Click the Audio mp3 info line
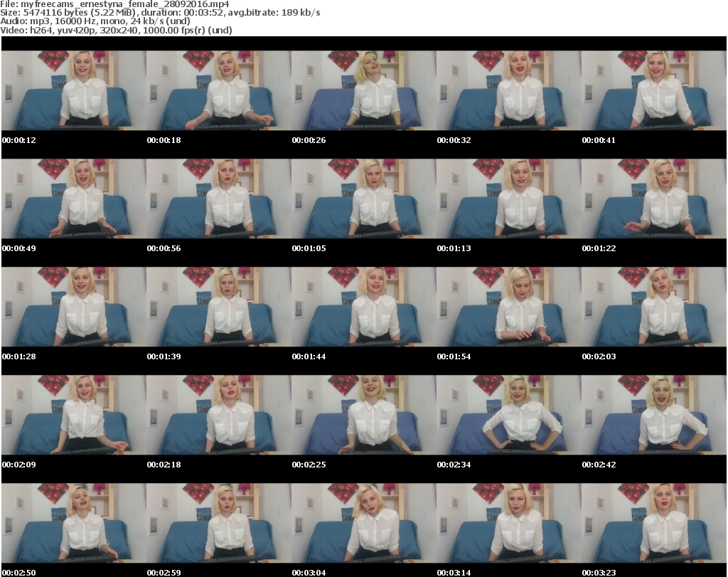The width and height of the screenshot is (728, 577). coord(95,21)
